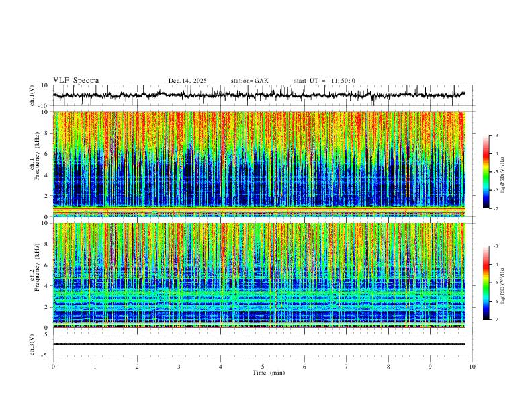Screen dimensions: 532x411
Task: Select the "start UT = 11:50:0" text
Action: (x=324, y=81)
